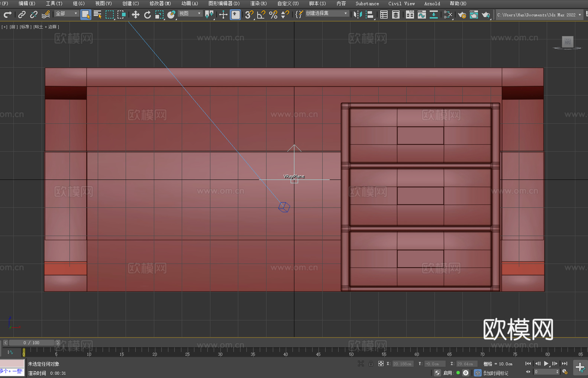Click the Bind to Space Warp icon

click(46, 14)
